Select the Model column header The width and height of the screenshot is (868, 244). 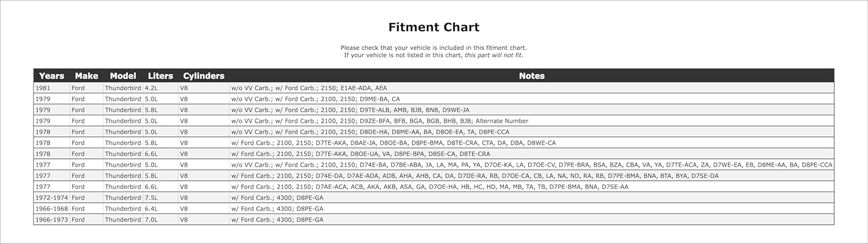[123, 76]
